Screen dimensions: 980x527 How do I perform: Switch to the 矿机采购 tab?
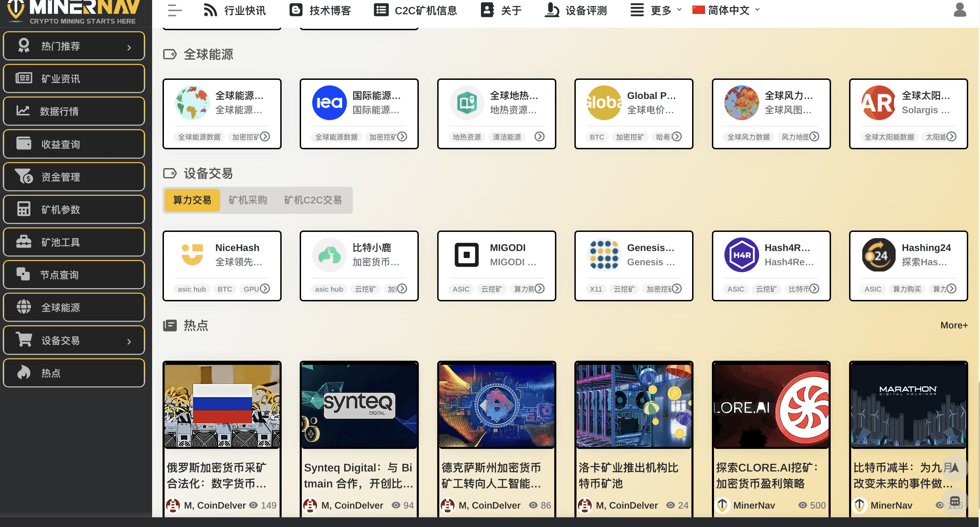248,200
